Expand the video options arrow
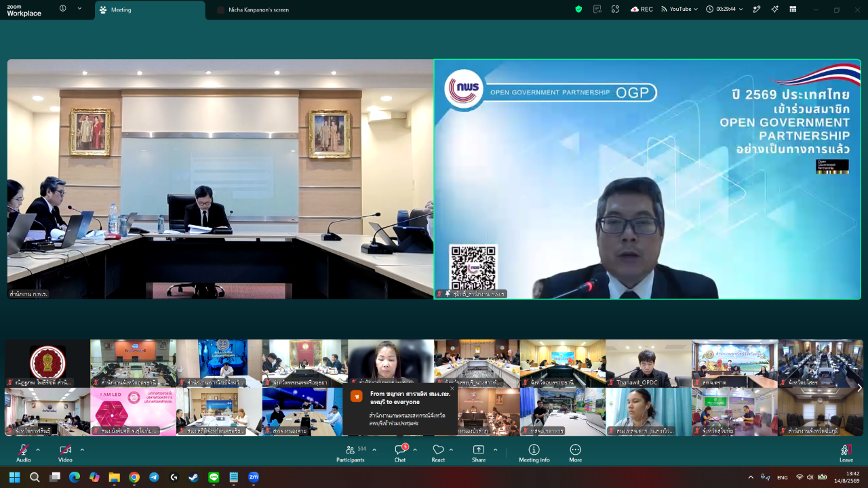 pyautogui.click(x=82, y=449)
